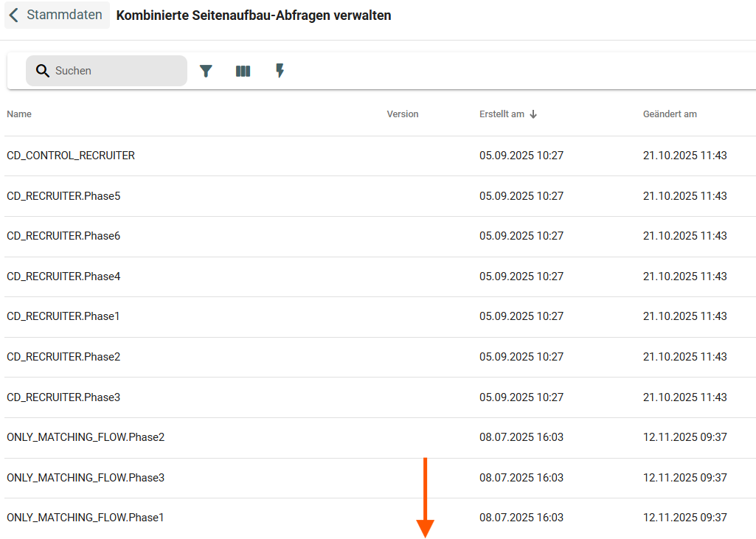The width and height of the screenshot is (756, 539).
Task: Click the filter funnel icon
Action: pos(206,71)
